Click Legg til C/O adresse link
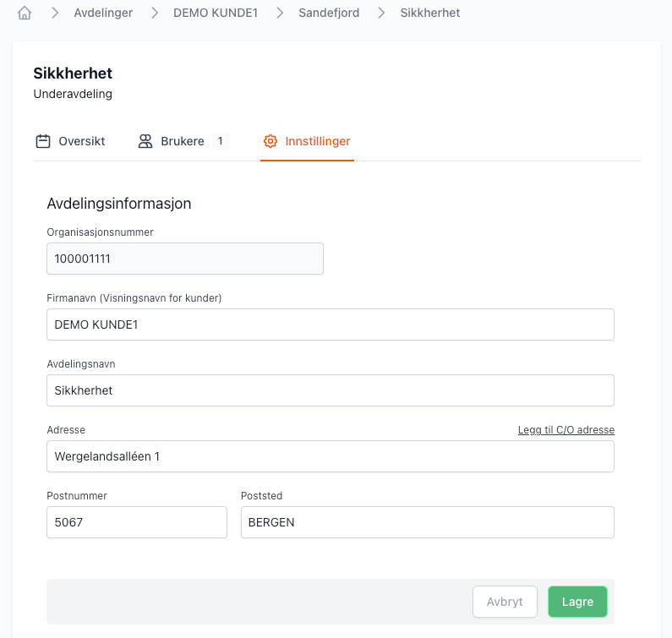Screen dimensions: 672x638 [565, 430]
